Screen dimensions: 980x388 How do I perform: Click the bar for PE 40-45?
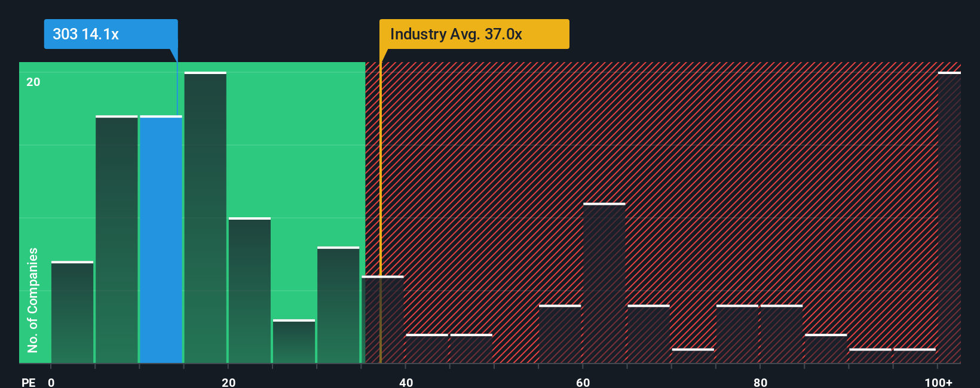coord(427,349)
